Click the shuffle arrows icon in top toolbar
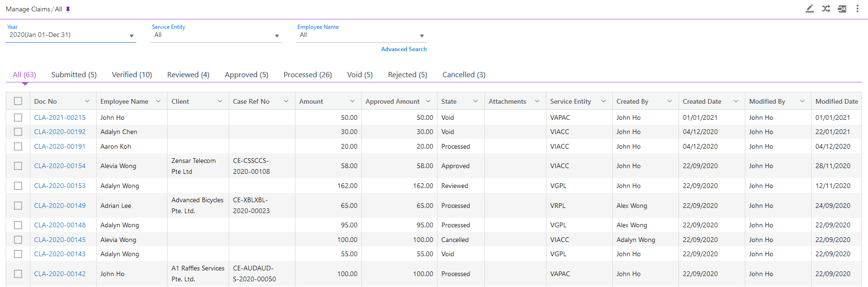 pos(826,9)
